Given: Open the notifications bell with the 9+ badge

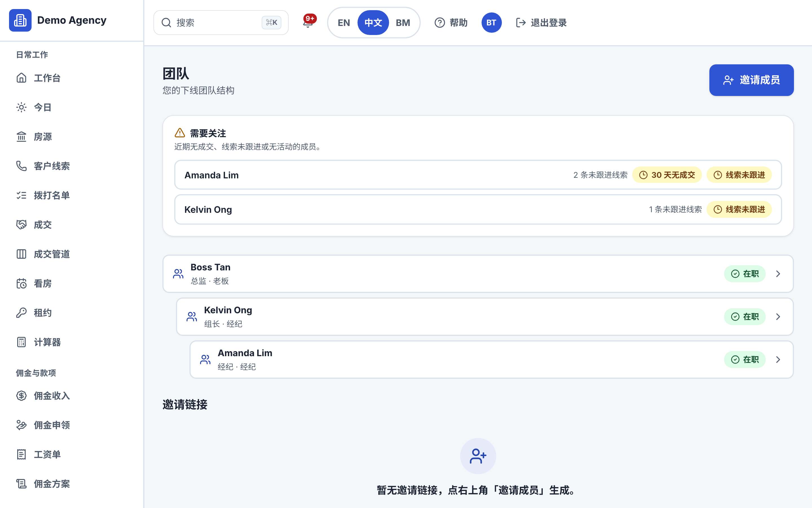Looking at the screenshot, I should [x=308, y=22].
